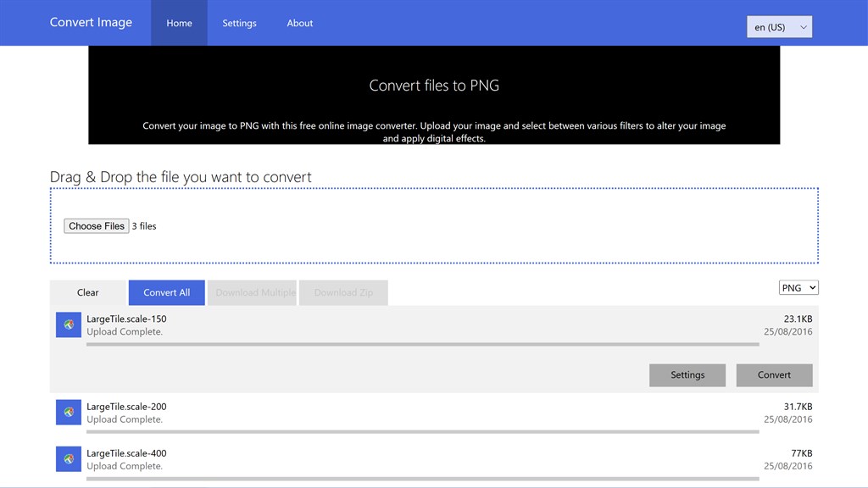Clear the uploaded file list
Screen dimensions: 868x488
click(x=87, y=291)
